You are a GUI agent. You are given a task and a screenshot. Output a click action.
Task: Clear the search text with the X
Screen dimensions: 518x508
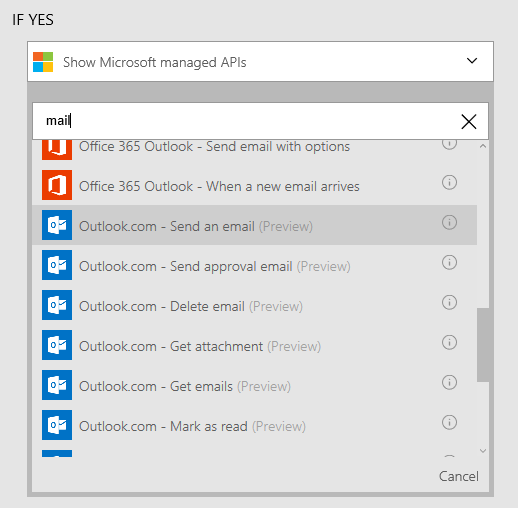tap(469, 121)
